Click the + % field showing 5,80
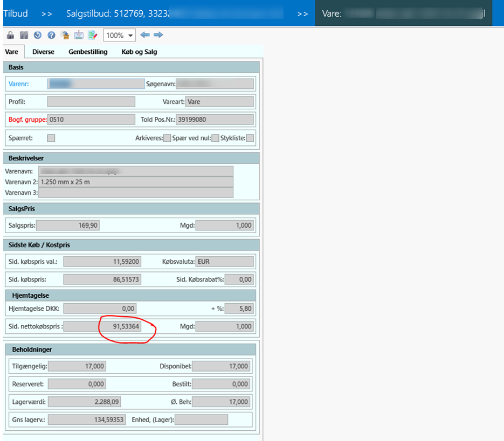504x441 pixels. 239,309
